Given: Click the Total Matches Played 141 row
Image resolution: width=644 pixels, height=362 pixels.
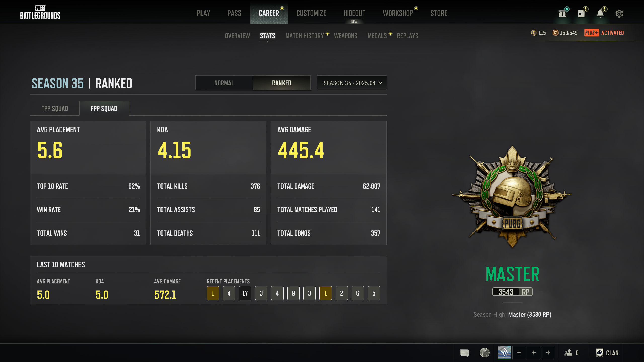Looking at the screenshot, I should click(x=329, y=210).
